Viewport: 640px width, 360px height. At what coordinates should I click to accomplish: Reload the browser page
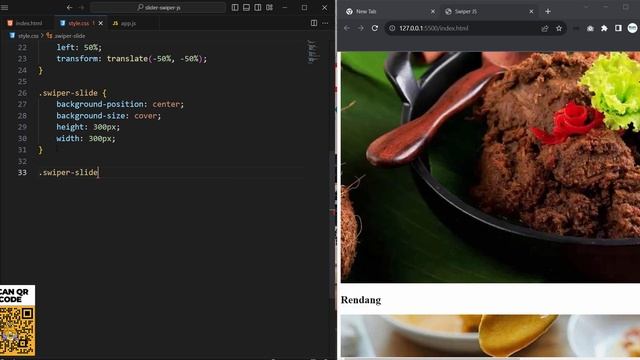(x=375, y=28)
